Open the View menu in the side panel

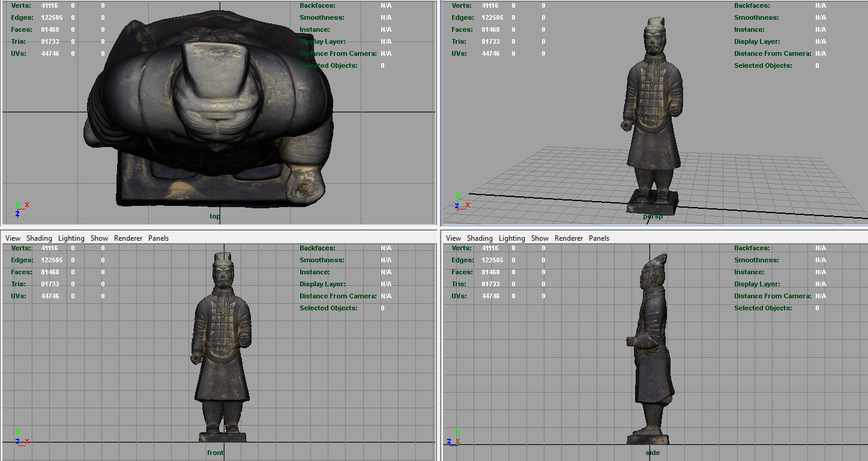click(453, 238)
